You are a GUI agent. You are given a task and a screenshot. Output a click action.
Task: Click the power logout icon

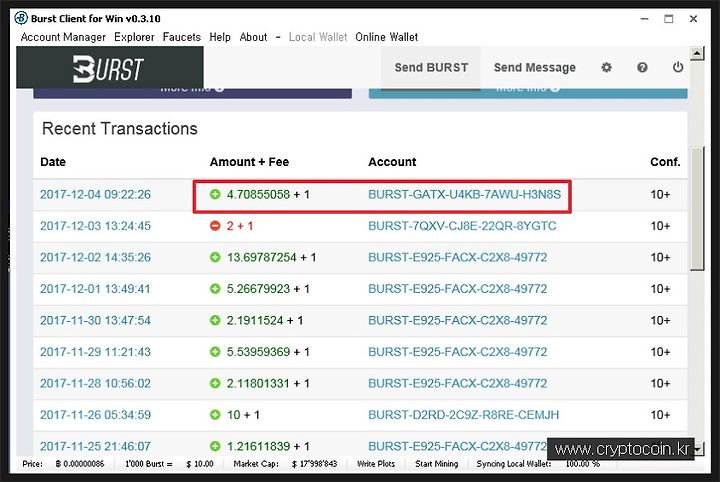(x=678, y=67)
